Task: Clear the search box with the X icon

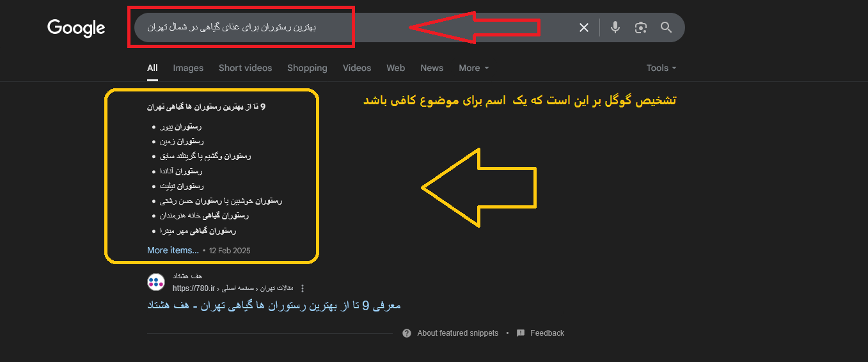Action: pos(583,28)
